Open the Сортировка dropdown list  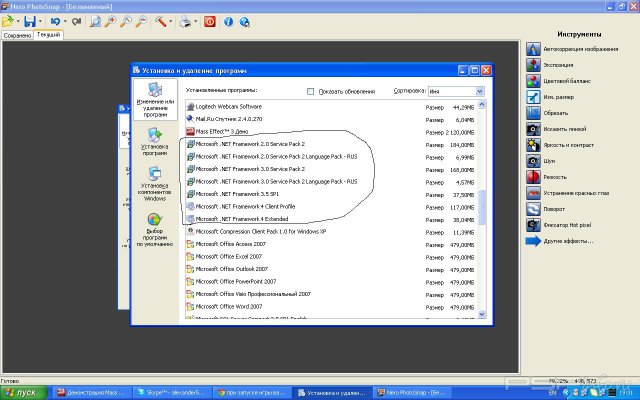pos(479,91)
